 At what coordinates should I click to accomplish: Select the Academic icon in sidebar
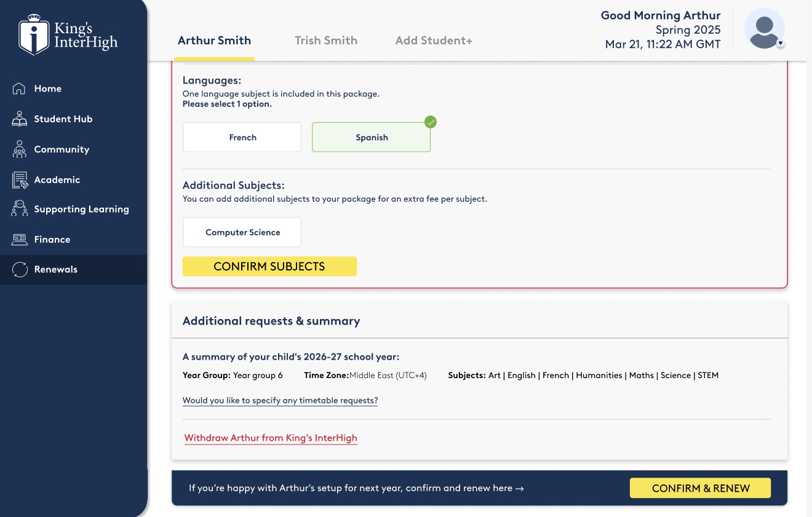point(19,180)
